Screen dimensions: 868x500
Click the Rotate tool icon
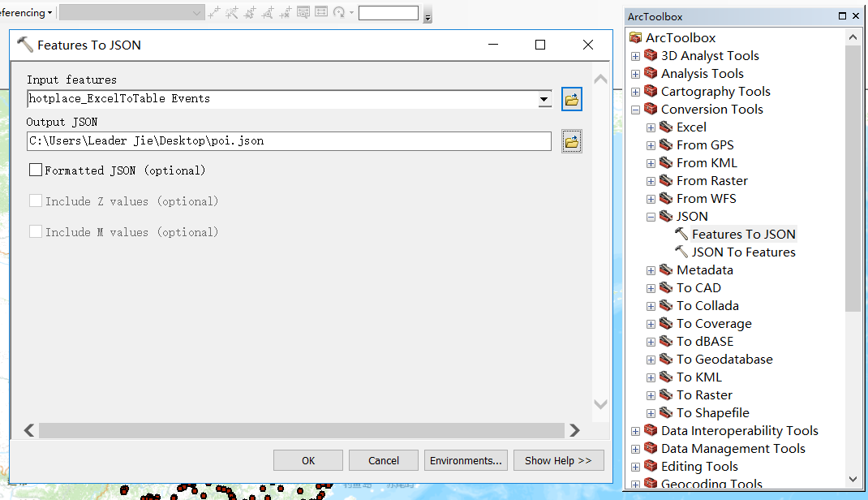coord(339,12)
